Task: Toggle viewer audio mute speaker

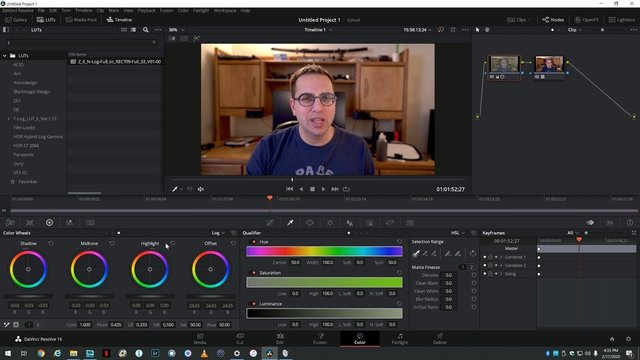Action: click(x=201, y=189)
